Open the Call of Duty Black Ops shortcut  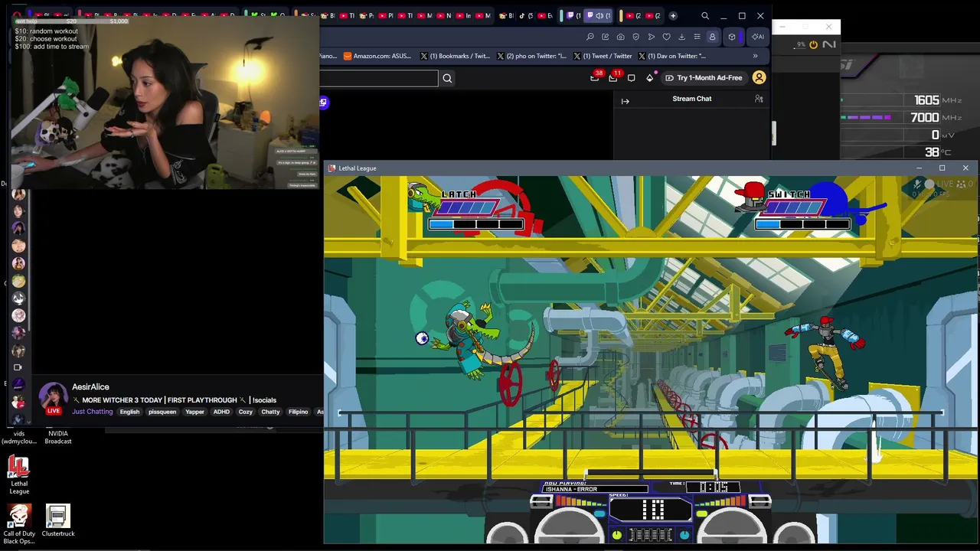point(19,524)
